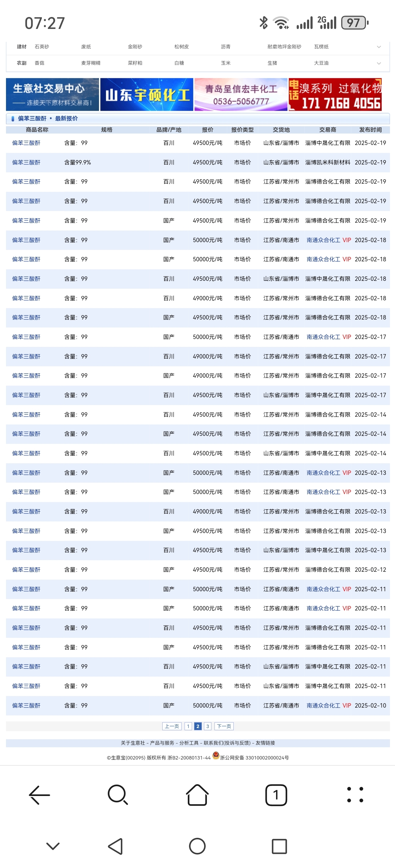The image size is (395, 868).
Task: Open 分析工具 footer link
Action: pos(189,743)
